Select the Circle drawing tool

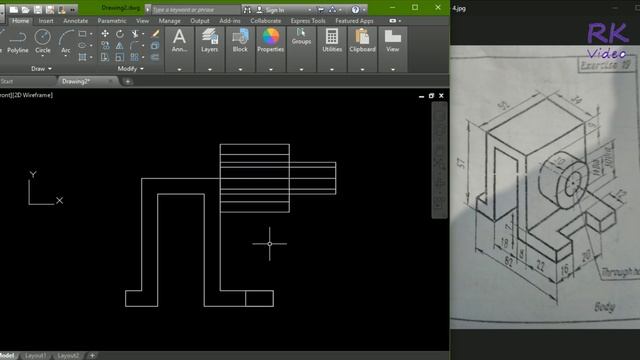click(x=42, y=42)
